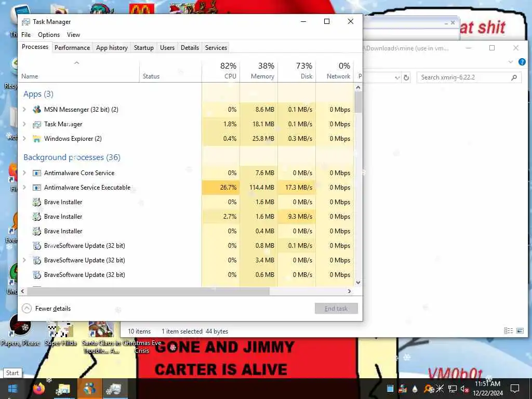The image size is (532, 399).
Task: Click the End task button
Action: (x=336, y=309)
